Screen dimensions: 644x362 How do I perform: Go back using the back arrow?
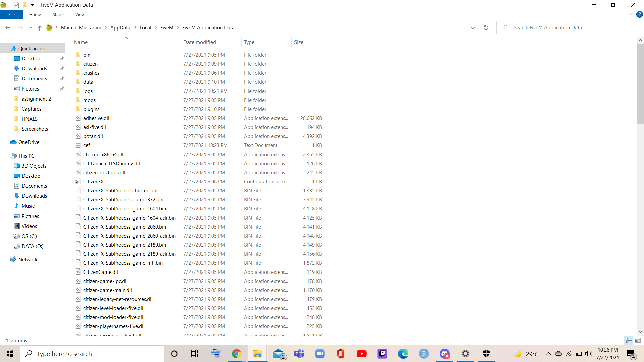point(8,28)
